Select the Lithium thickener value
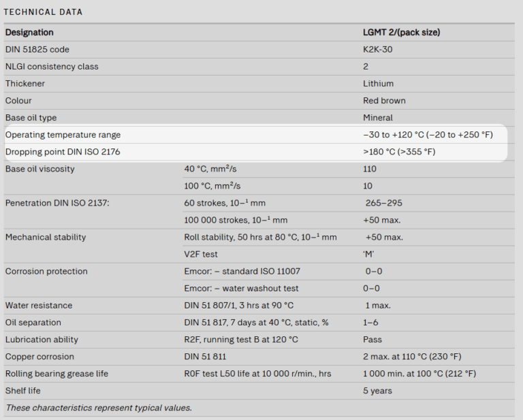This screenshot has width=523, height=420. coord(378,84)
